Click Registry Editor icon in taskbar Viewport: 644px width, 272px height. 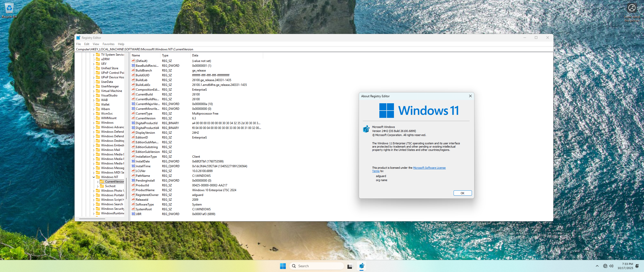pyautogui.click(x=361, y=266)
